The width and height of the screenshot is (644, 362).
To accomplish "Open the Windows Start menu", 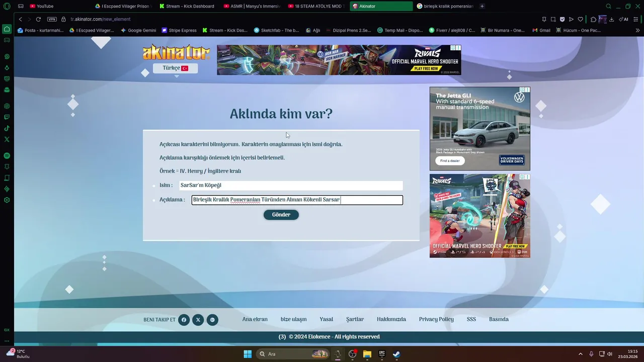I will click(248, 354).
